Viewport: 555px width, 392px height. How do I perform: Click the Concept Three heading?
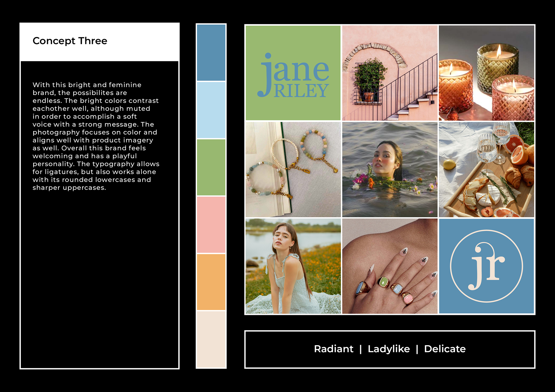click(x=70, y=41)
